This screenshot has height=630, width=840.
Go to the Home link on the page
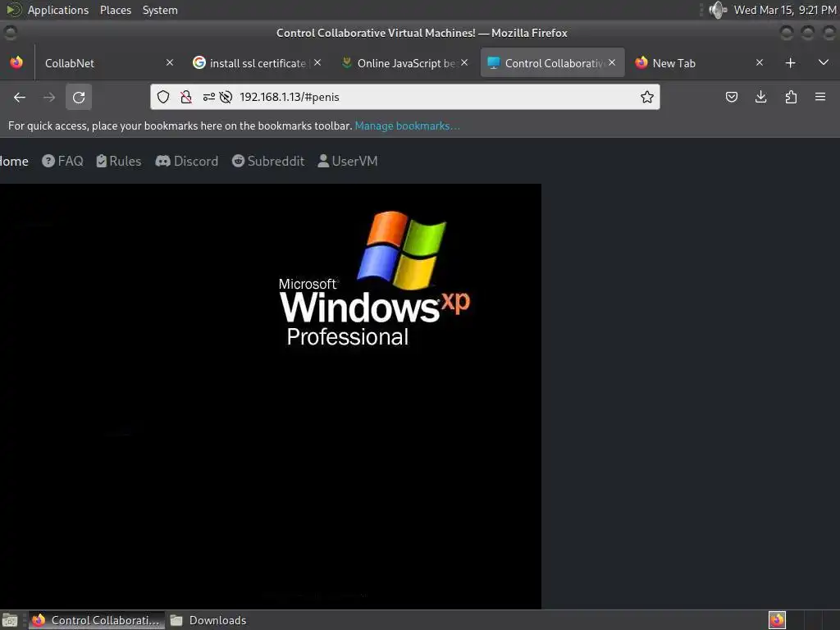click(x=14, y=162)
